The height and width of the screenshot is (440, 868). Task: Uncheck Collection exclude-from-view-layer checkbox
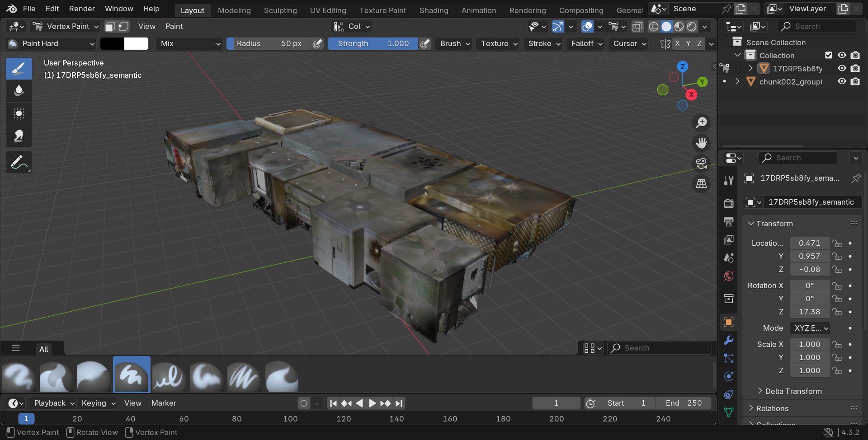pos(828,55)
